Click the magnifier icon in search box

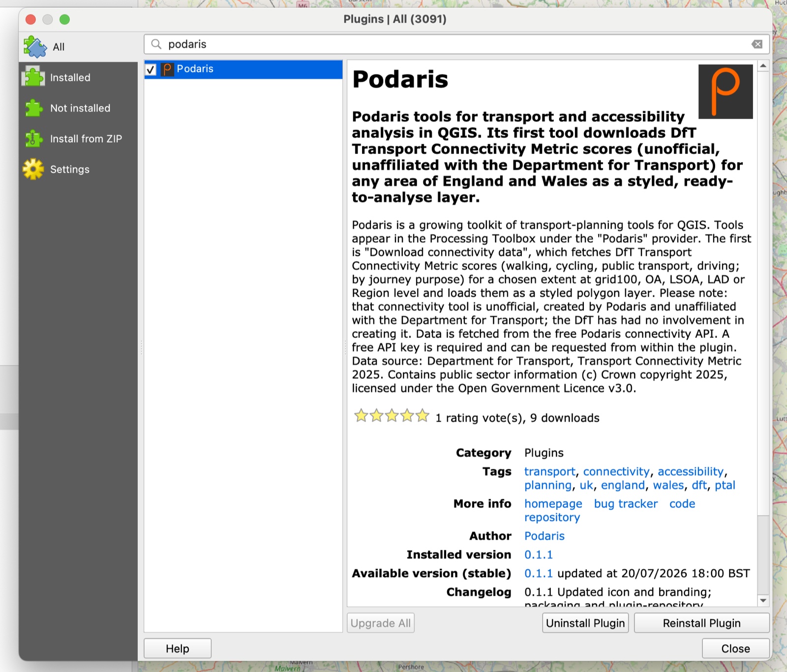[156, 44]
